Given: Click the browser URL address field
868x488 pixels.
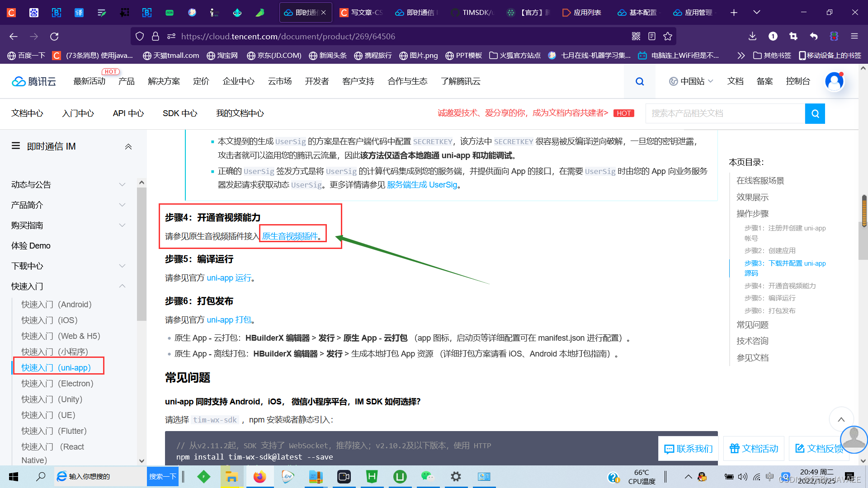Looking at the screenshot, I should (x=402, y=36).
